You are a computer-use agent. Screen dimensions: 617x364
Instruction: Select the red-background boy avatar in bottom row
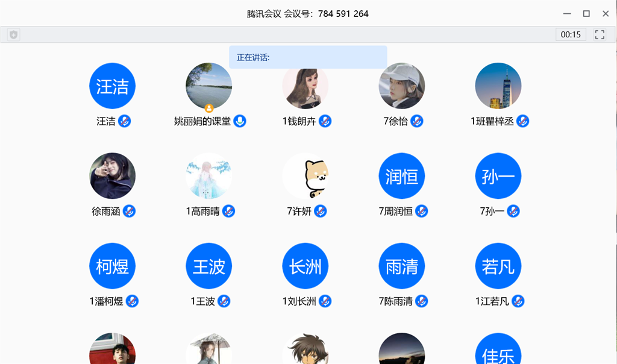pyautogui.click(x=113, y=349)
